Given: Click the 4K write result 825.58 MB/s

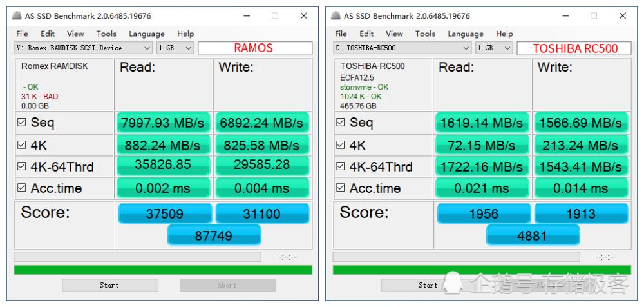Looking at the screenshot, I should [262, 145].
